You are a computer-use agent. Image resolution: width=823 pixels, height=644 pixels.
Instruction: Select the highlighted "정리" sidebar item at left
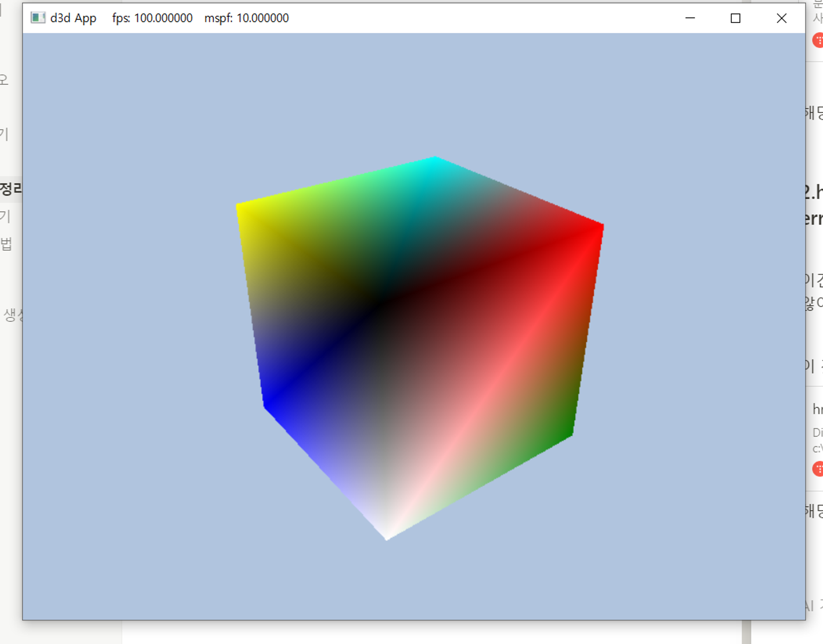coord(10,189)
